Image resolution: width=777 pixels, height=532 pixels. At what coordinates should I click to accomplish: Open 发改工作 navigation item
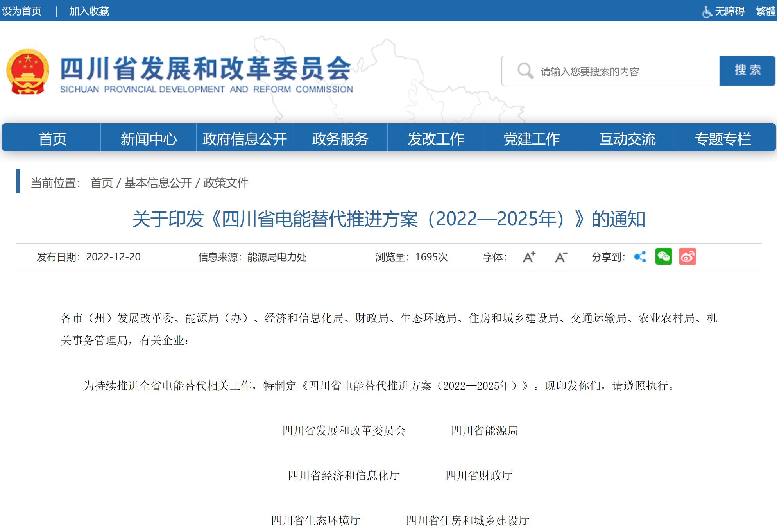pyautogui.click(x=436, y=139)
